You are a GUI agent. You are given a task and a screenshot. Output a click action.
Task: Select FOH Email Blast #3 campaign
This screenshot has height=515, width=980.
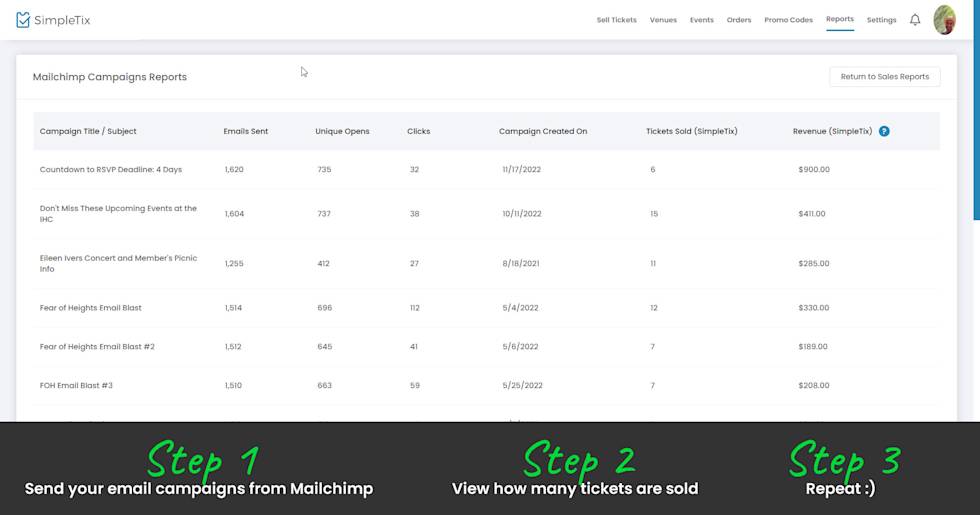(x=76, y=386)
